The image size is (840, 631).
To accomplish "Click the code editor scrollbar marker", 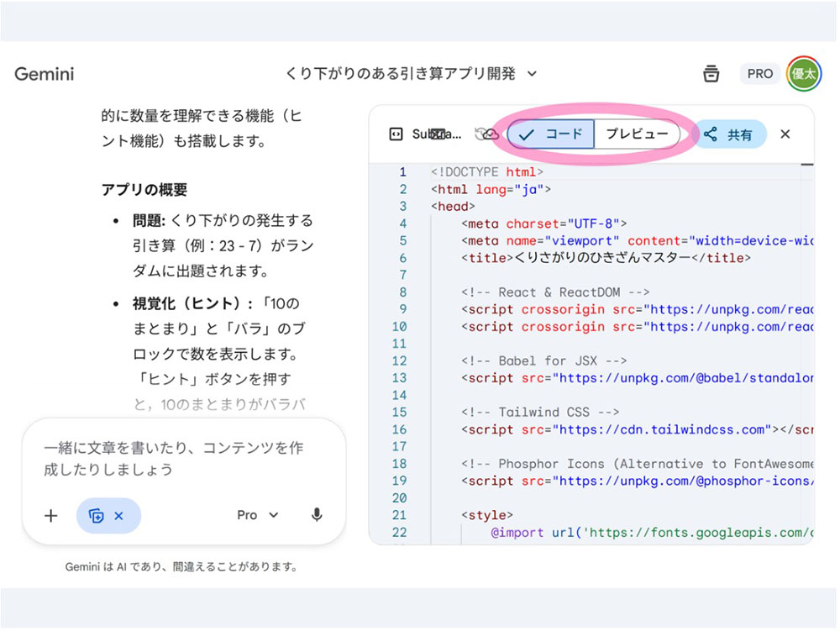I will click(x=807, y=166).
